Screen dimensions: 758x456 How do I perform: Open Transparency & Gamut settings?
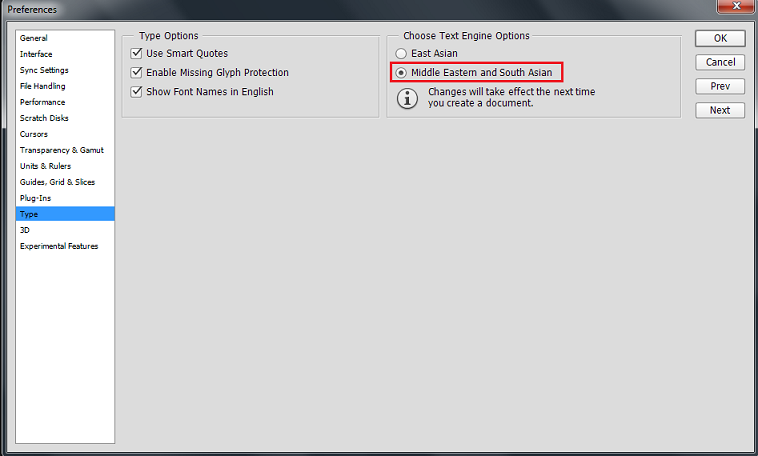pyautogui.click(x=61, y=150)
